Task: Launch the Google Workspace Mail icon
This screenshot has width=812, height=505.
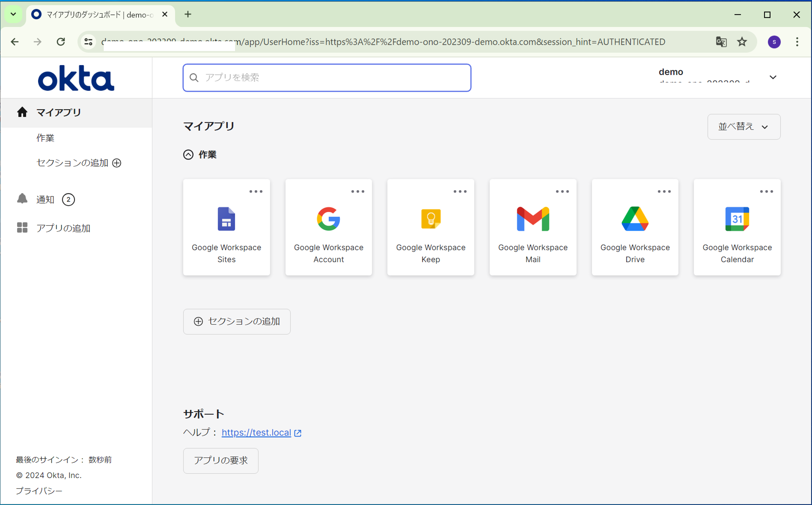Action: (x=533, y=219)
